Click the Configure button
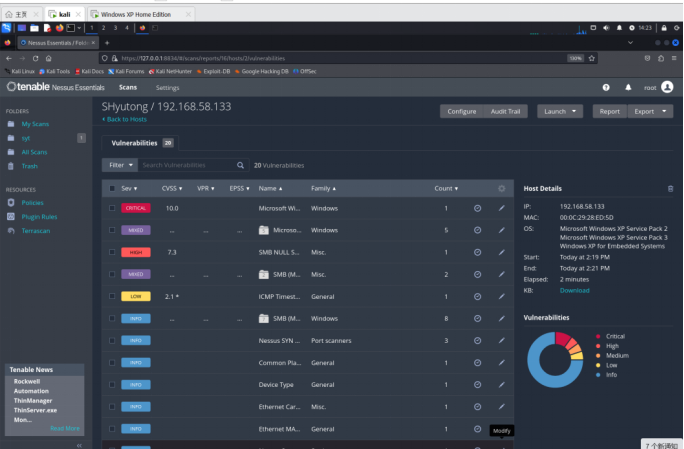 click(x=462, y=111)
